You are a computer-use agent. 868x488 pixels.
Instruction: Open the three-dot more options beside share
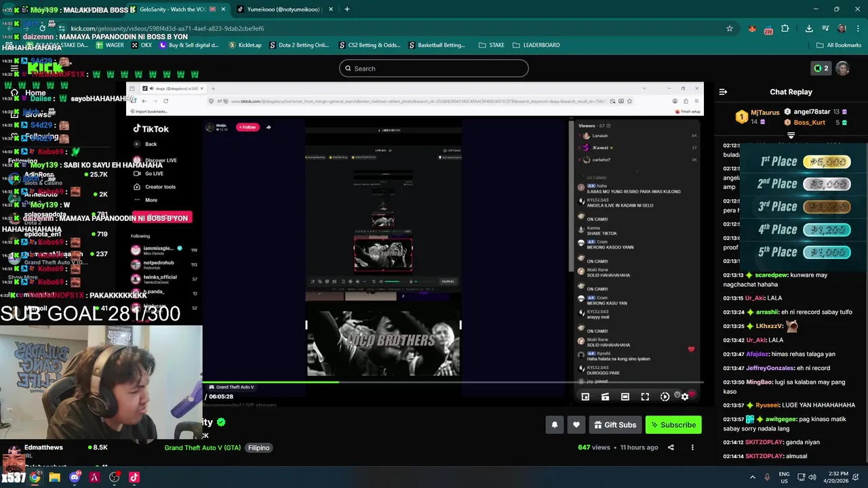click(x=692, y=447)
